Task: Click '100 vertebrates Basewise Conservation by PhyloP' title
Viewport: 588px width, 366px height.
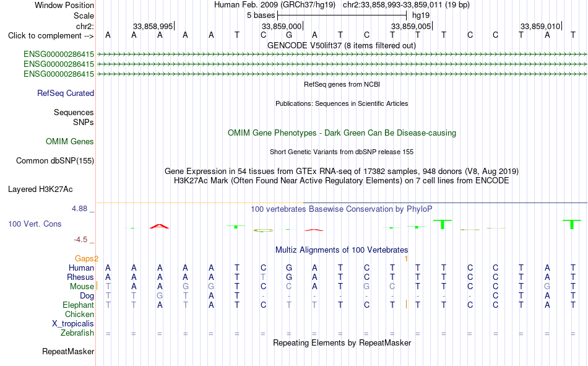Action: (342, 209)
